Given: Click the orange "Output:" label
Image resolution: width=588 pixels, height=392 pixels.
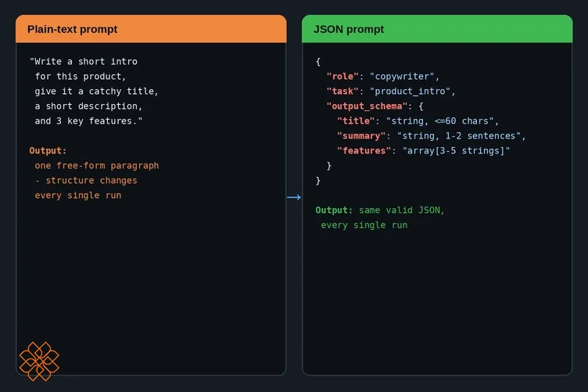Looking at the screenshot, I should (x=48, y=151).
